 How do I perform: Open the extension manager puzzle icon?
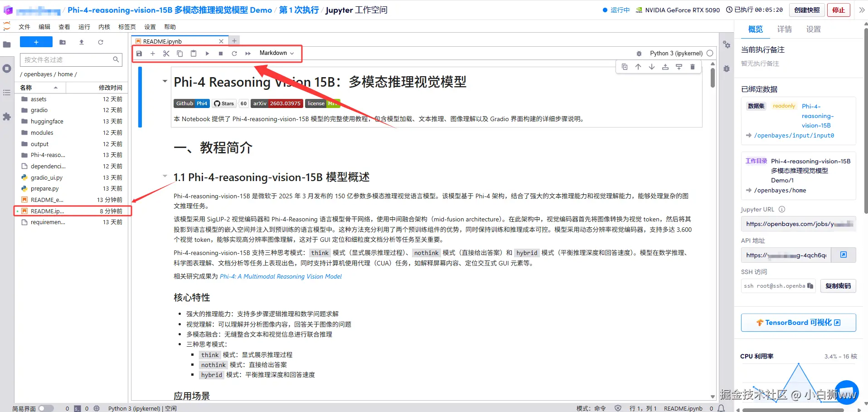coord(7,117)
